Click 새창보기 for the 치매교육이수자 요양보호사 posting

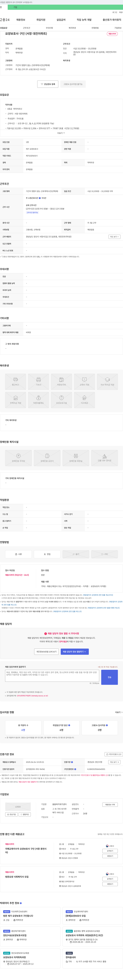click(x=110, y=856)
